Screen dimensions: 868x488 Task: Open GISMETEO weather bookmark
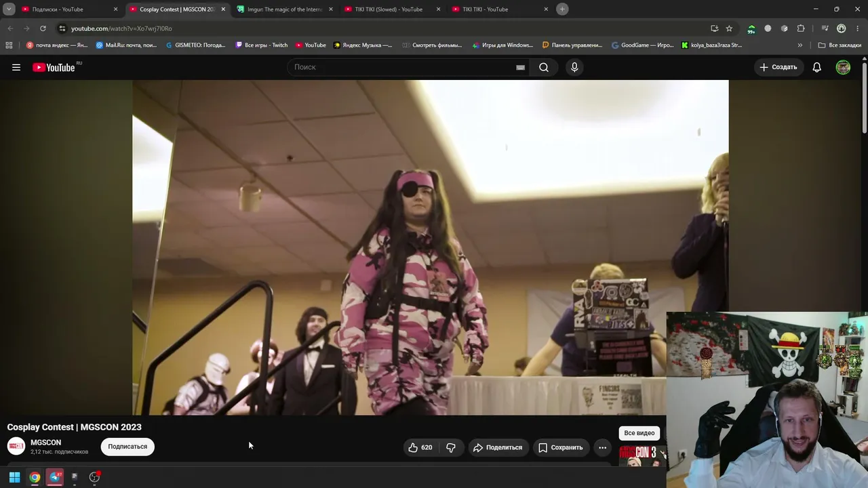pos(196,45)
